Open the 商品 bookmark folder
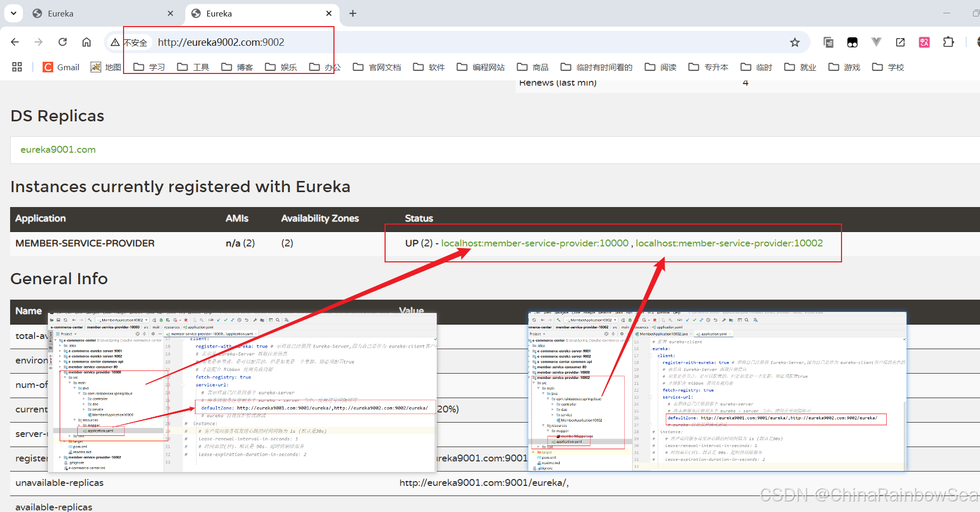 pos(533,67)
